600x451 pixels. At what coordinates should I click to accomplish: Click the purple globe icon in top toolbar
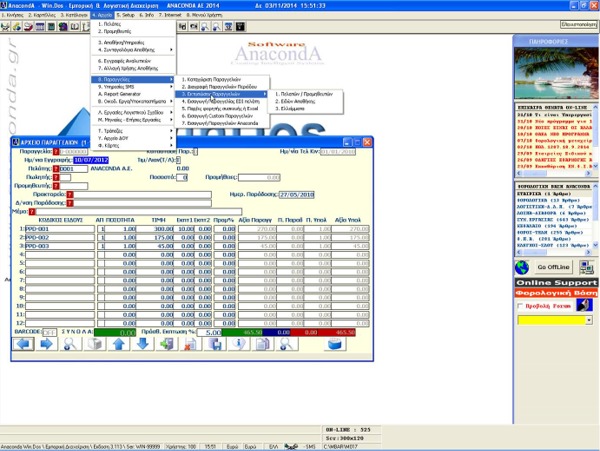click(x=63, y=27)
